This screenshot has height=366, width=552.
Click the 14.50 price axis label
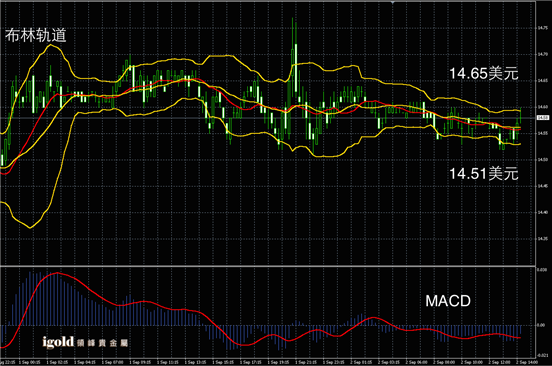point(543,159)
